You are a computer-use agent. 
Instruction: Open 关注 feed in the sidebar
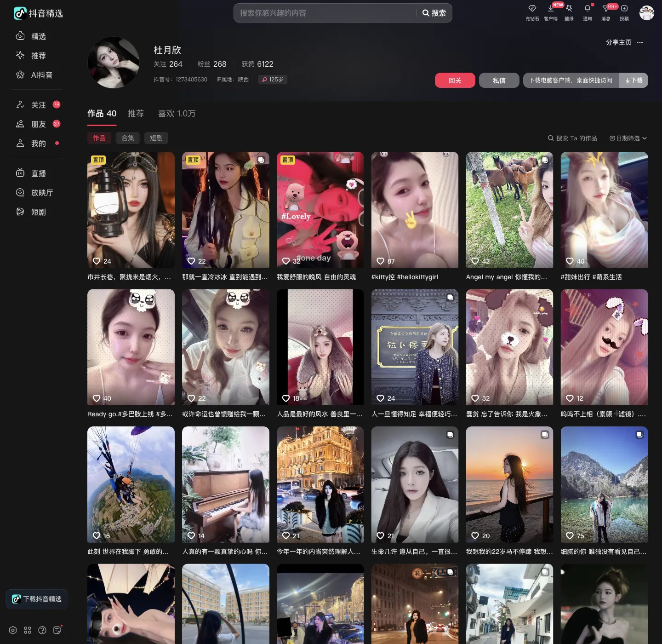pos(38,105)
